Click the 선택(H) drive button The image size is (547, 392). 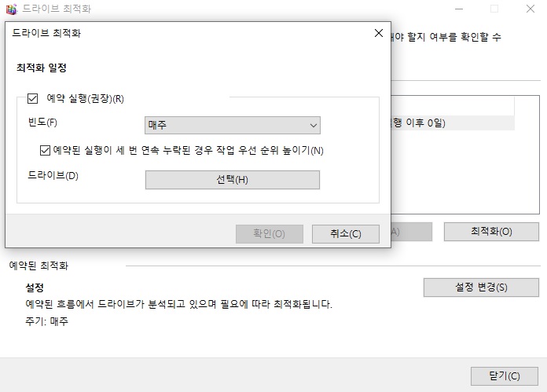pyautogui.click(x=233, y=180)
